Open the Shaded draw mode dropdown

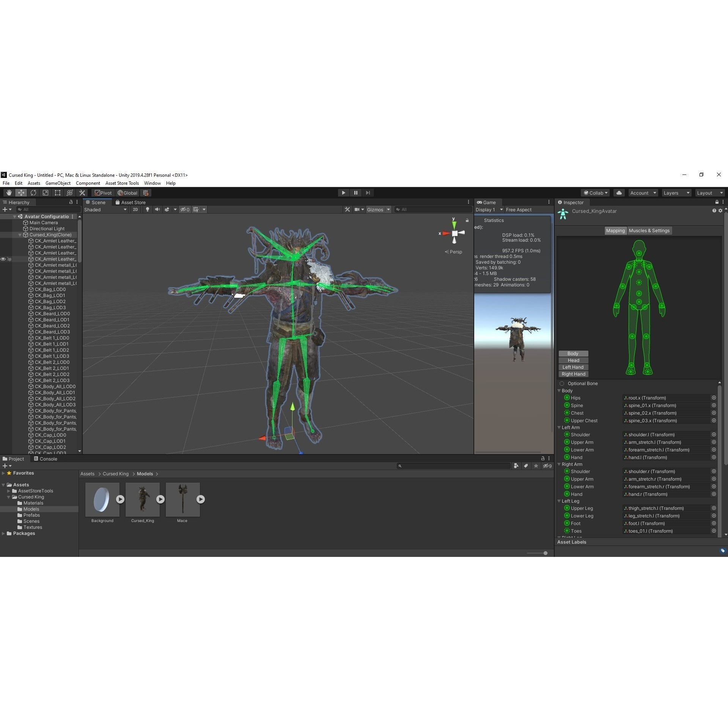pos(105,209)
